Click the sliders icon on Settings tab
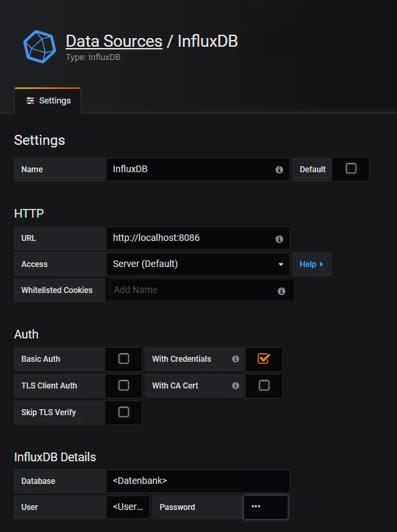397x532 pixels. 30,101
